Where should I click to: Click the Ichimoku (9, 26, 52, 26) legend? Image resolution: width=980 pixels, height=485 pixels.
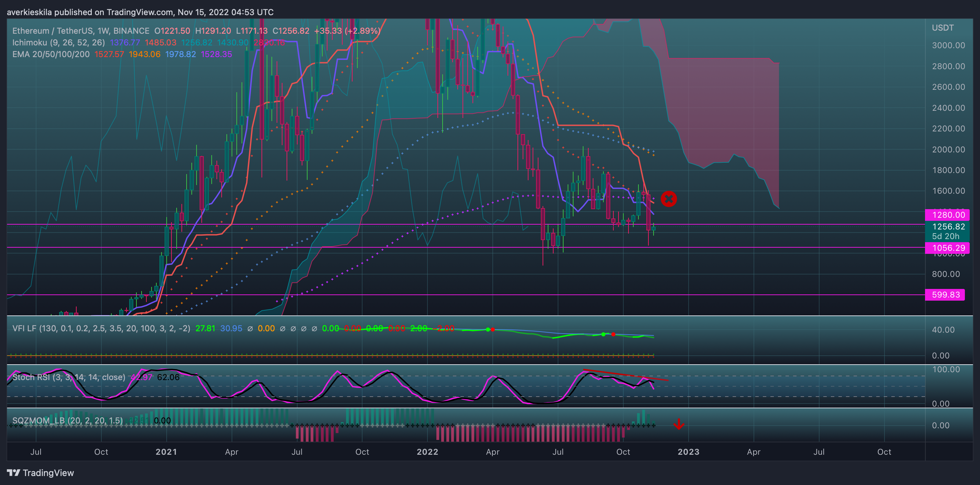point(58,43)
